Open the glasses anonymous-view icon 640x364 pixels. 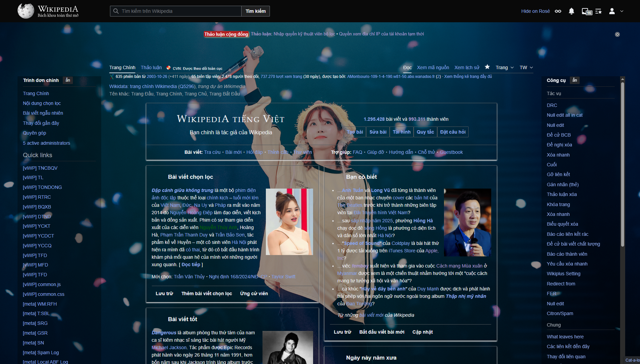tap(558, 11)
